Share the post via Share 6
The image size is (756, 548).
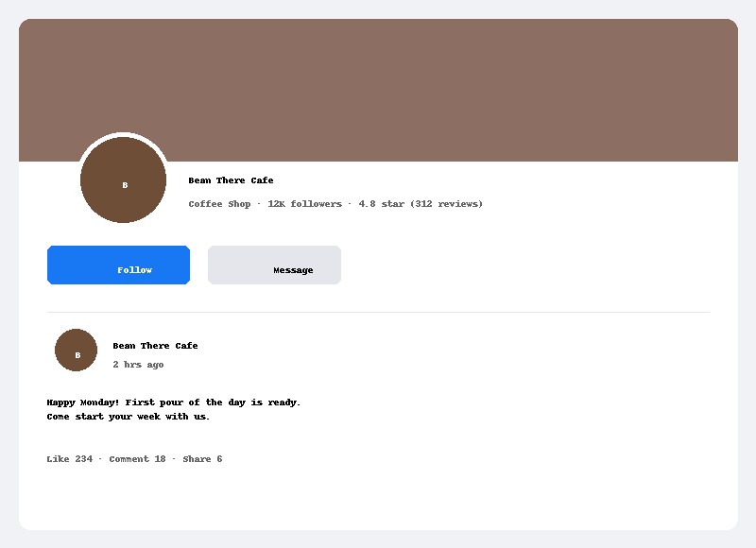click(x=202, y=459)
